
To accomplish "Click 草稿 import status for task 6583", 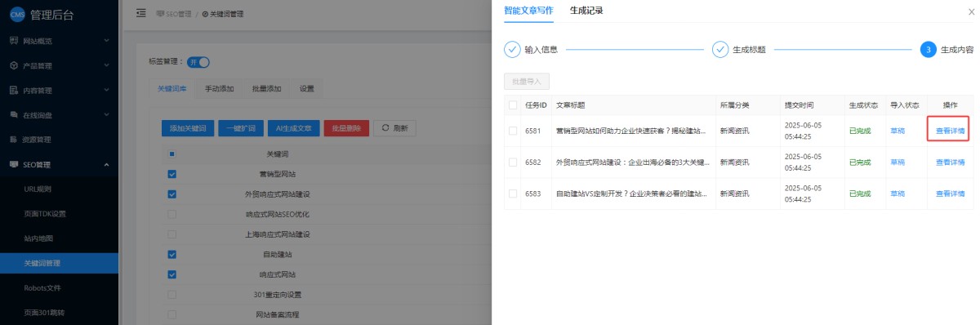I will tap(898, 194).
